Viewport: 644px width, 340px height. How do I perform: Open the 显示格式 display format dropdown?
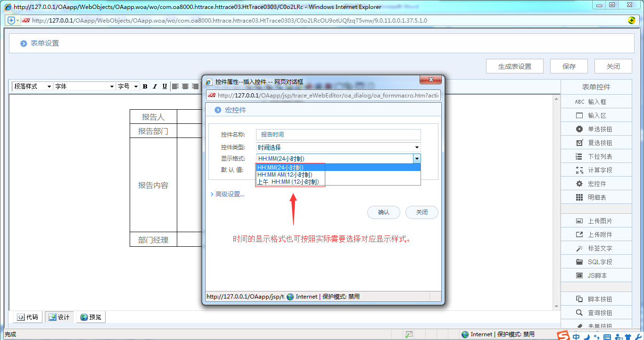pyautogui.click(x=417, y=159)
